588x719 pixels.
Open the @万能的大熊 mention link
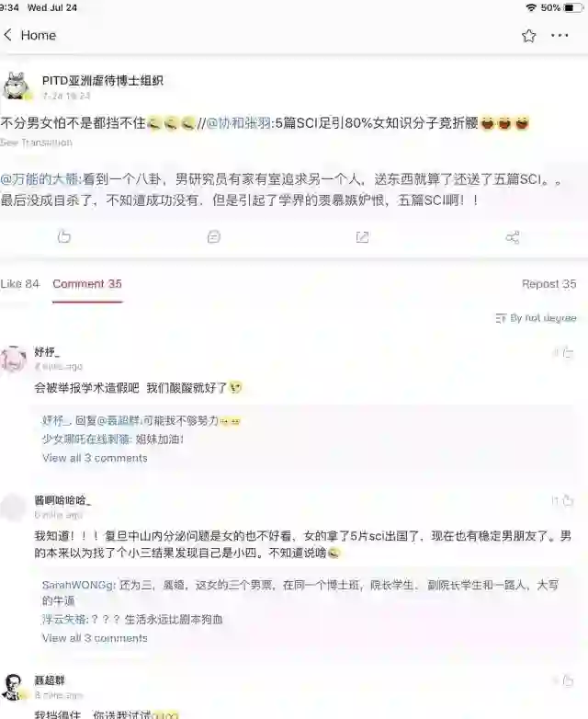[40, 179]
